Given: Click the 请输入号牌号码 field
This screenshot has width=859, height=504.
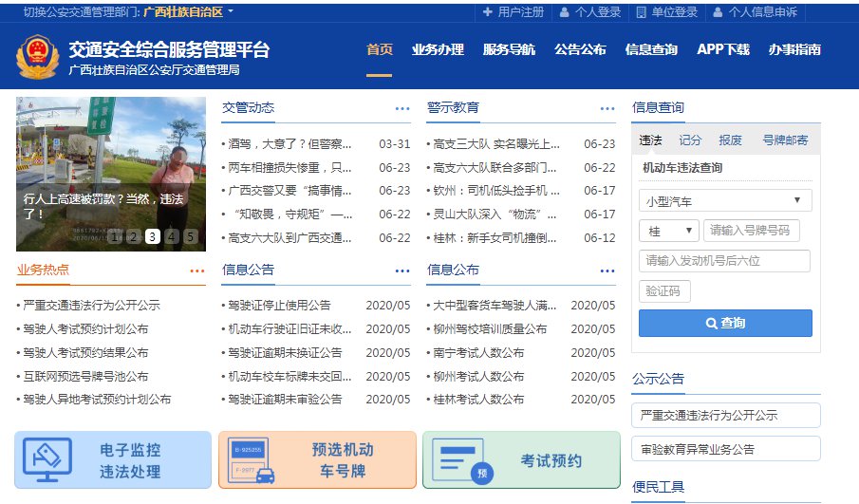Looking at the screenshot, I should (751, 231).
